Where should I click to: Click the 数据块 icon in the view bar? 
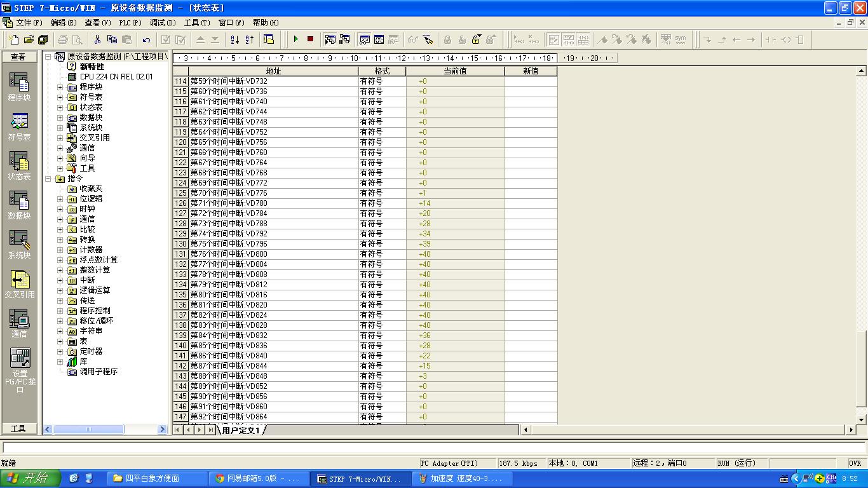tap(19, 201)
